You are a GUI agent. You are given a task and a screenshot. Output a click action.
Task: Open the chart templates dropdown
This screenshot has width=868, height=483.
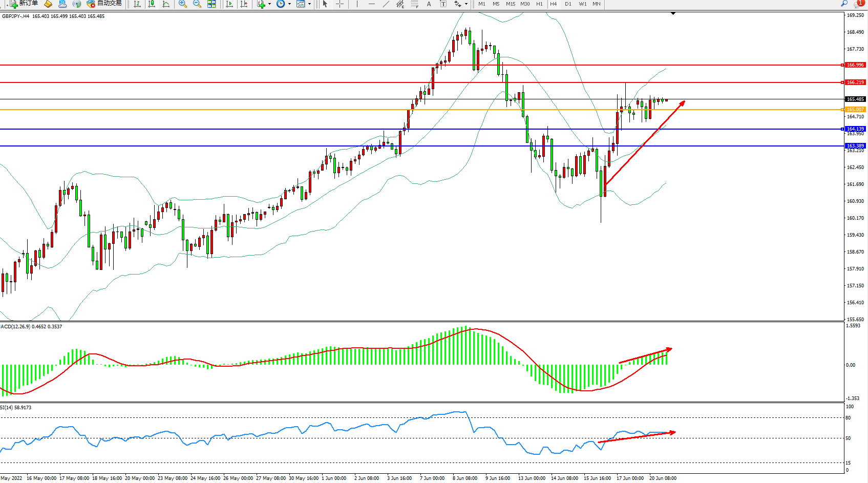(x=309, y=4)
